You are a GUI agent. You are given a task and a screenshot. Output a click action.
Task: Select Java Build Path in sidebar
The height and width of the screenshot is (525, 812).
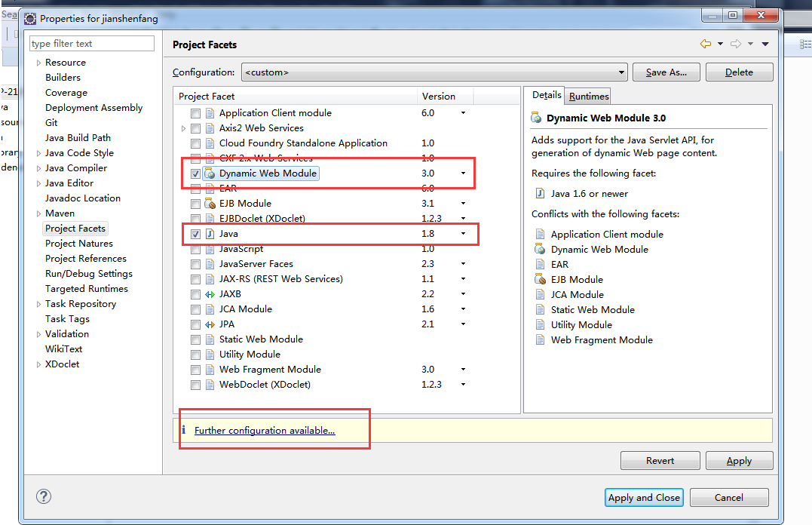78,138
